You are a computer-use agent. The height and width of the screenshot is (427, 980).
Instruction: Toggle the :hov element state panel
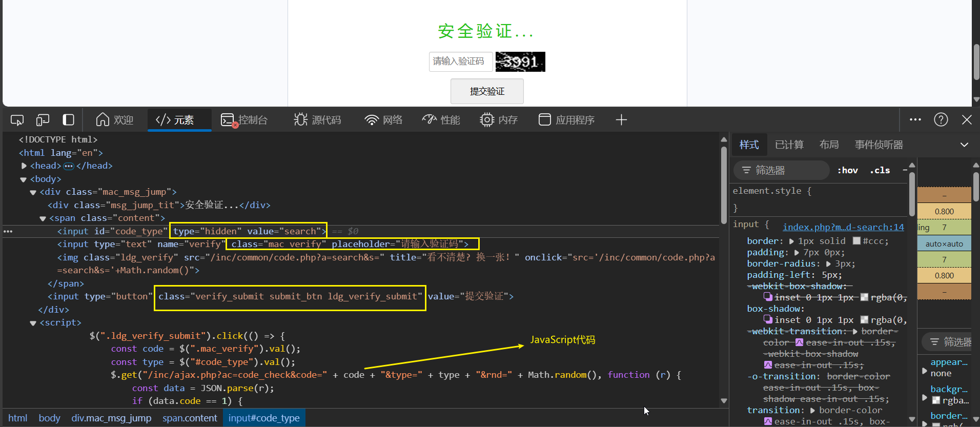(847, 170)
